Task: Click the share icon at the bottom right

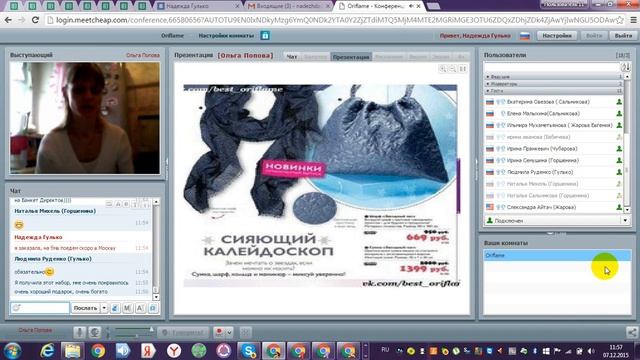Action: click(x=631, y=332)
